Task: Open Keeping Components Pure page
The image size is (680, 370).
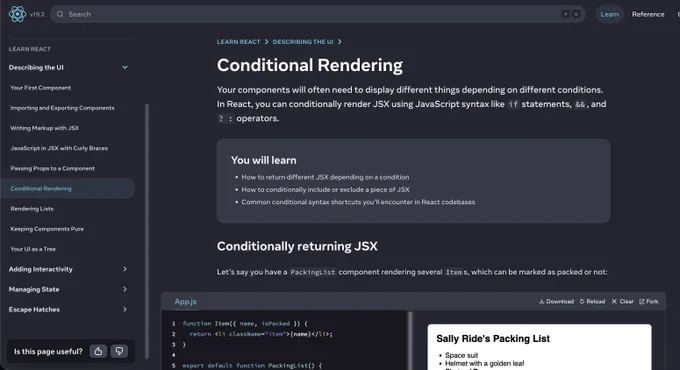Action: point(47,229)
